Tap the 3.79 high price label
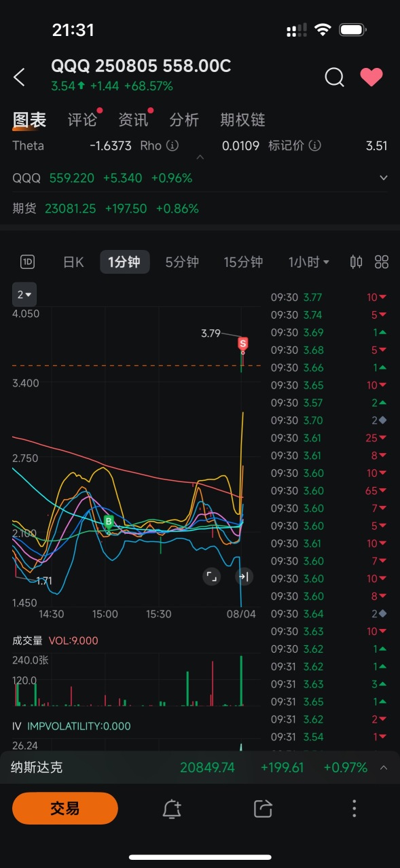 pyautogui.click(x=211, y=333)
